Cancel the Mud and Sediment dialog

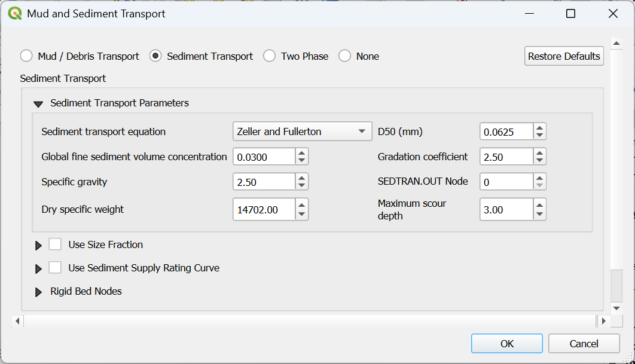coord(584,344)
